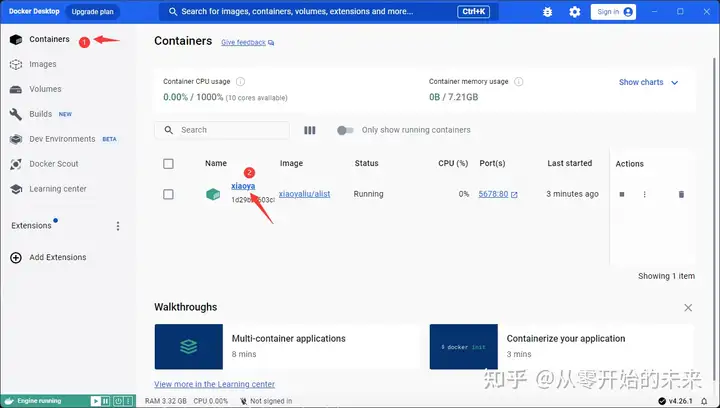Stop the xiaoya container

[x=622, y=194]
